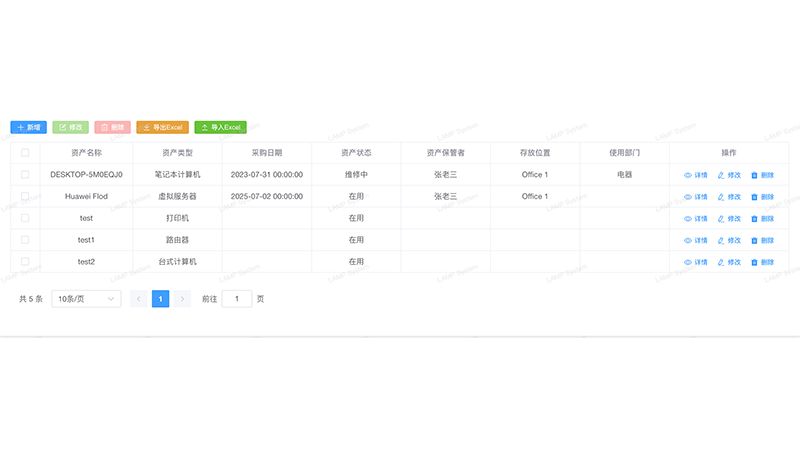Click the 资产类型 column header
This screenshot has width=800, height=450.
177,153
